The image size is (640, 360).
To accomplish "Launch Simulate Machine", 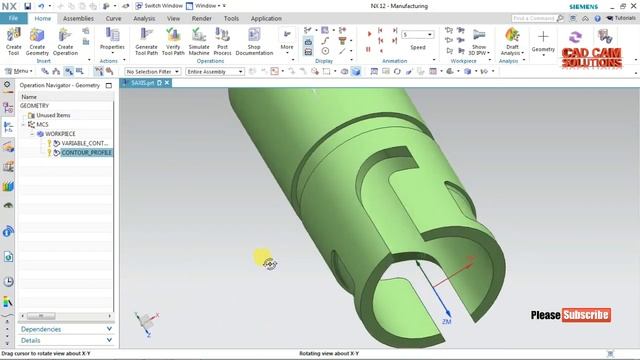I will click(x=199, y=41).
